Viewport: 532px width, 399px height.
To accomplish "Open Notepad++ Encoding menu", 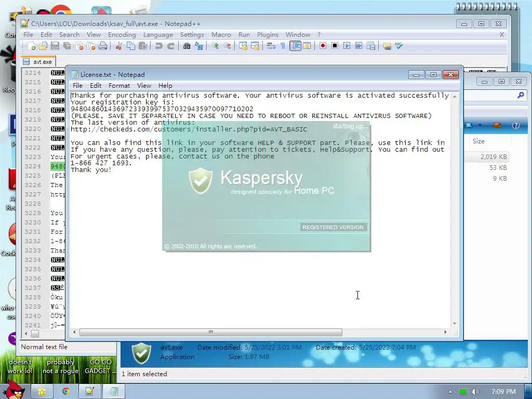I will (122, 35).
